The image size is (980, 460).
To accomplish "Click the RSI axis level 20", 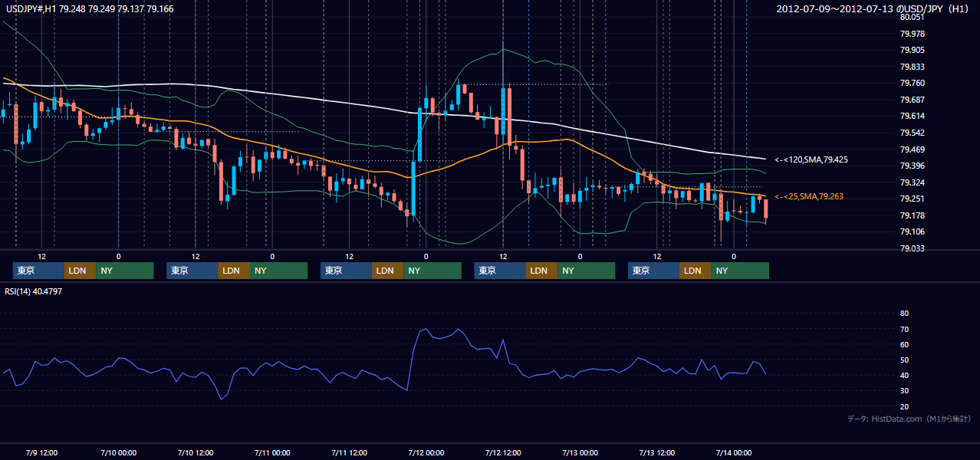I will pyautogui.click(x=904, y=406).
